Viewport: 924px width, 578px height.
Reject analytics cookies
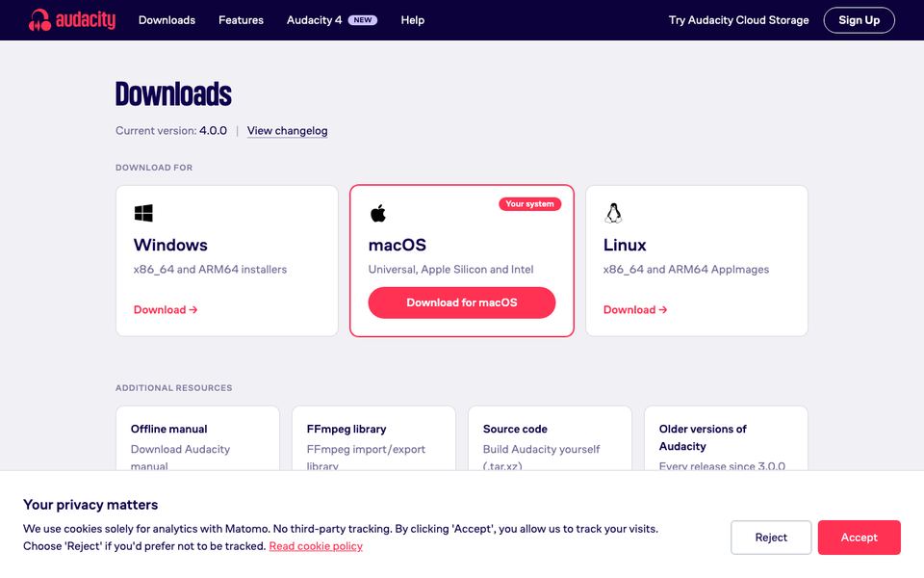[771, 538]
